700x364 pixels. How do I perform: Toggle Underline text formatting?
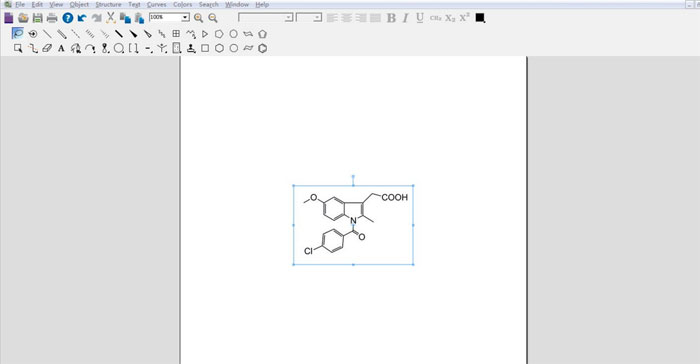(420, 18)
